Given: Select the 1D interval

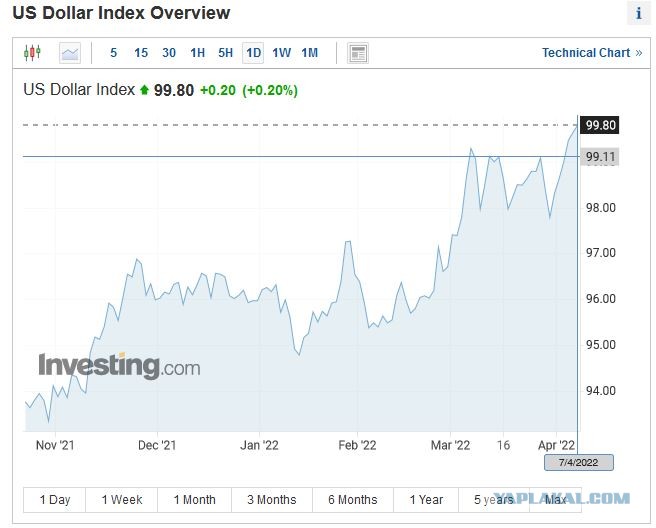Looking at the screenshot, I should [x=253, y=53].
